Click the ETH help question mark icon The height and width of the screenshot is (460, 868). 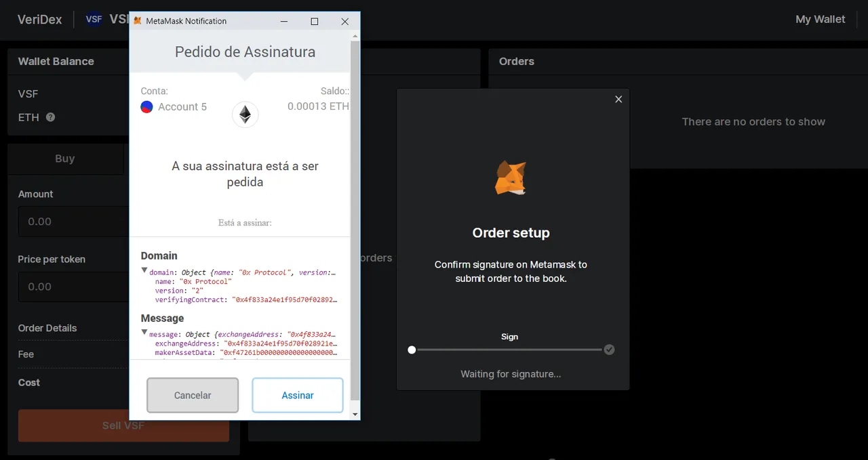pyautogui.click(x=50, y=117)
